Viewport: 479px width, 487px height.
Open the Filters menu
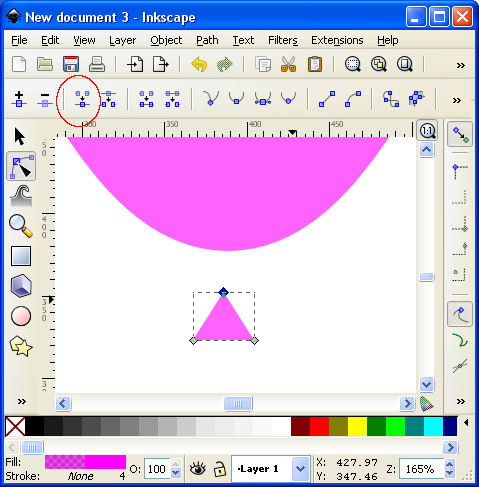[x=283, y=40]
